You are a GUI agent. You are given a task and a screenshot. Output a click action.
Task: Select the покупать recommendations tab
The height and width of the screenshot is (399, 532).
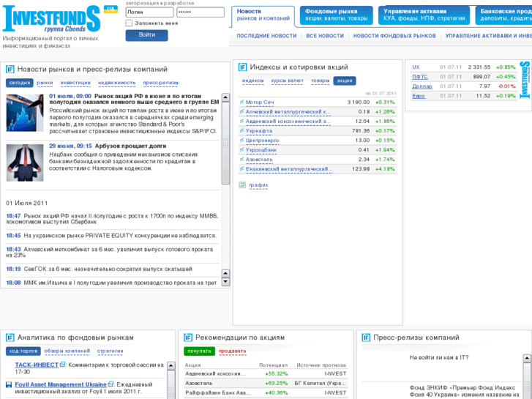click(199, 351)
